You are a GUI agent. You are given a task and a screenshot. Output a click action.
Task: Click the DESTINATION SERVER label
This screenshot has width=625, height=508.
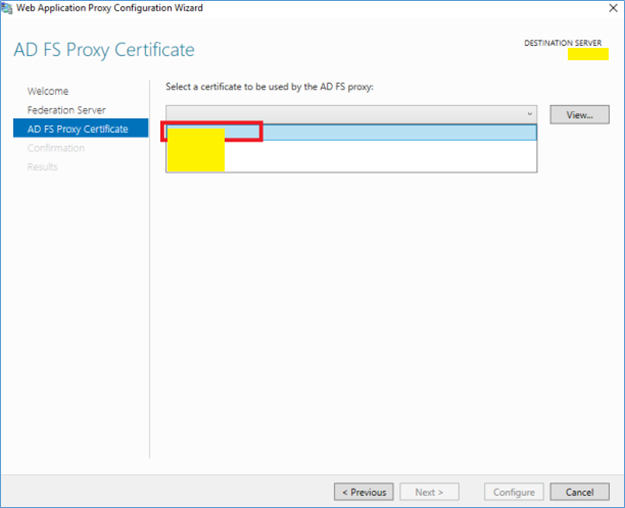562,43
